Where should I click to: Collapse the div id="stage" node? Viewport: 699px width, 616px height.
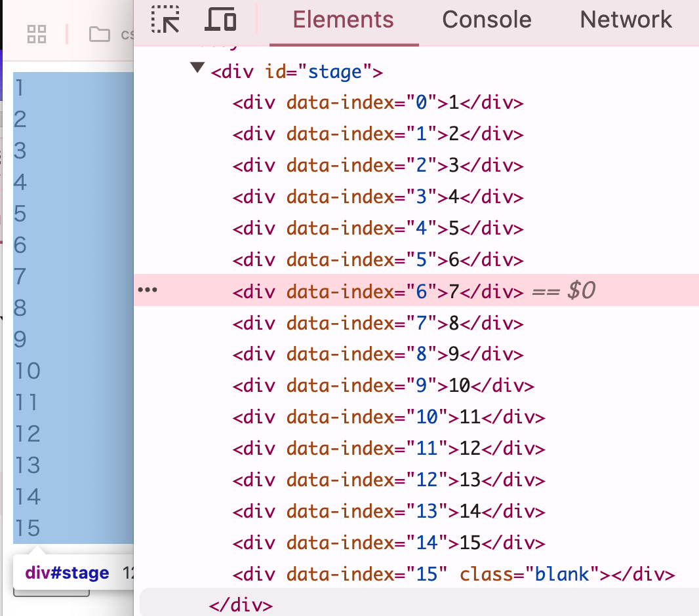197,67
